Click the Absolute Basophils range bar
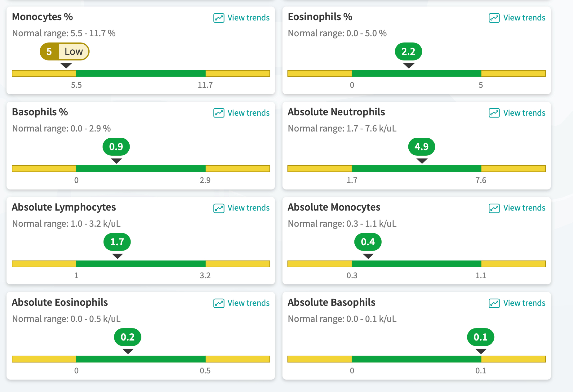 click(416, 359)
